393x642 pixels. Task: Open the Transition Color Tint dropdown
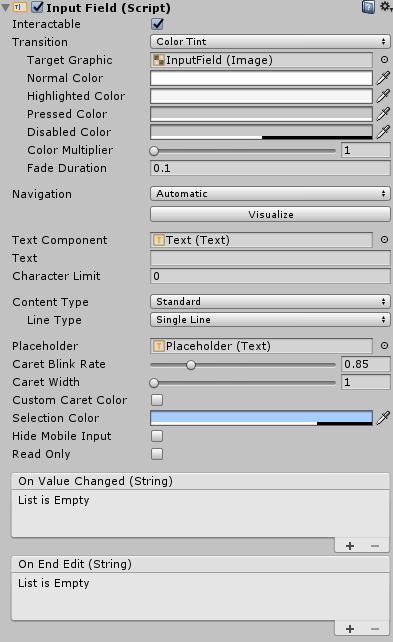click(x=270, y=42)
